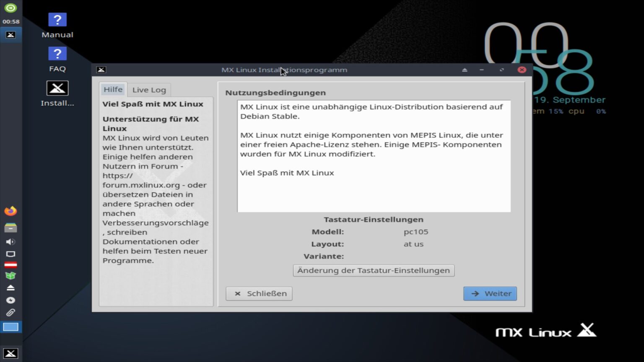
Task: Click inside the Nutzungsbedingungen text area
Action: [x=373, y=155]
